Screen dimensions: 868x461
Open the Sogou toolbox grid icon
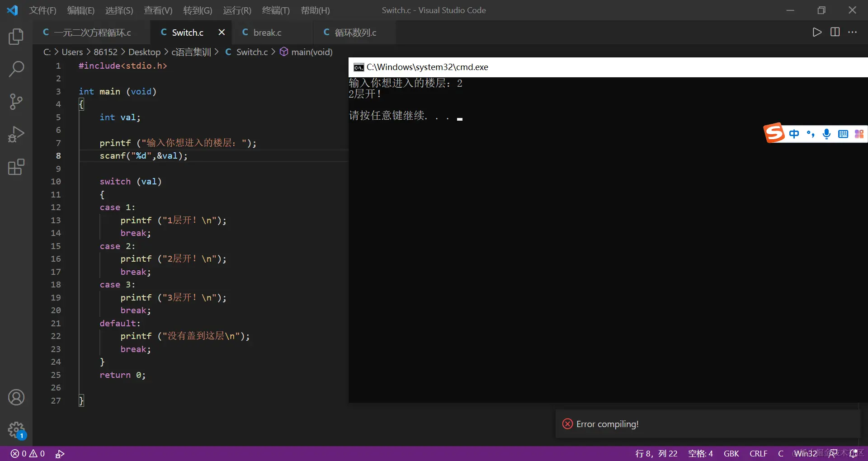859,134
